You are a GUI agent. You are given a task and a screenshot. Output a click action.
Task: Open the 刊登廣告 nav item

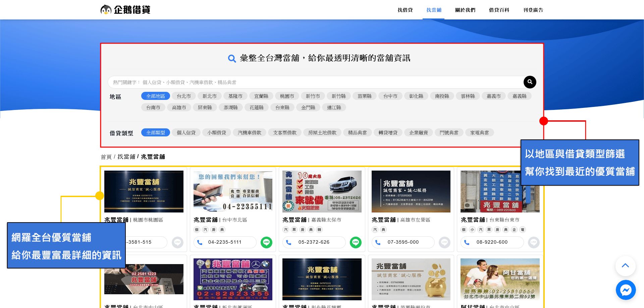pos(533,10)
